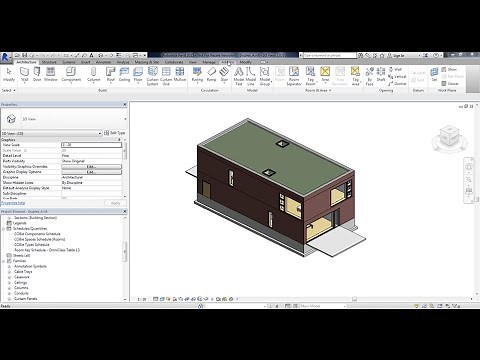Expand the Room & Area panel dropdown
The image size is (480, 360).
pyautogui.click(x=318, y=90)
